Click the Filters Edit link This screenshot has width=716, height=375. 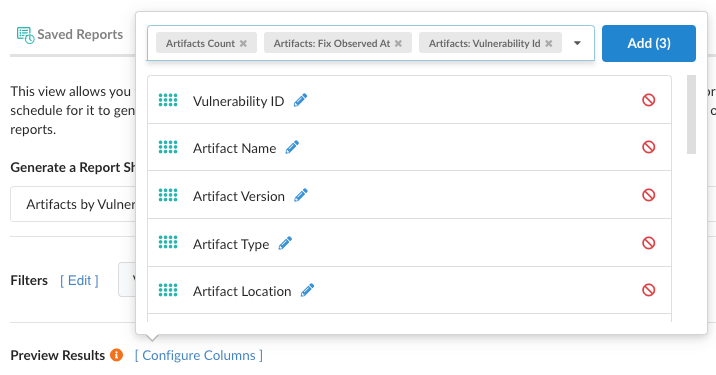79,280
